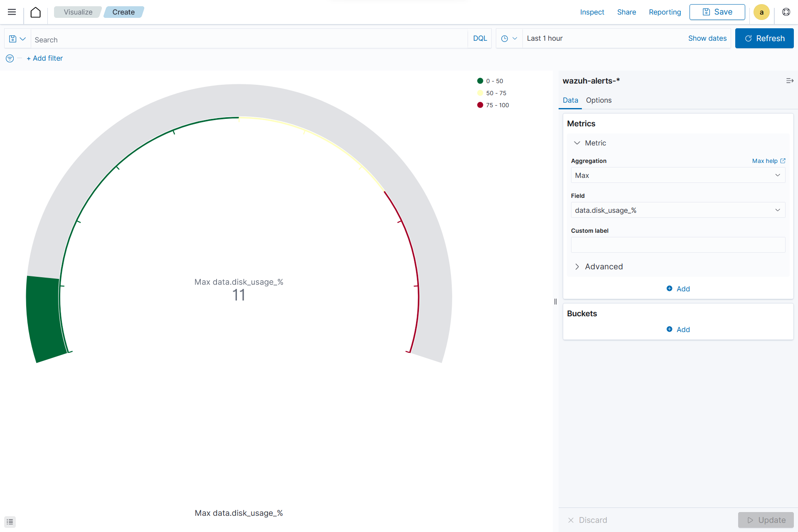Screen dimensions: 798x532
Task: Expand the Advanced section
Action: (x=599, y=267)
